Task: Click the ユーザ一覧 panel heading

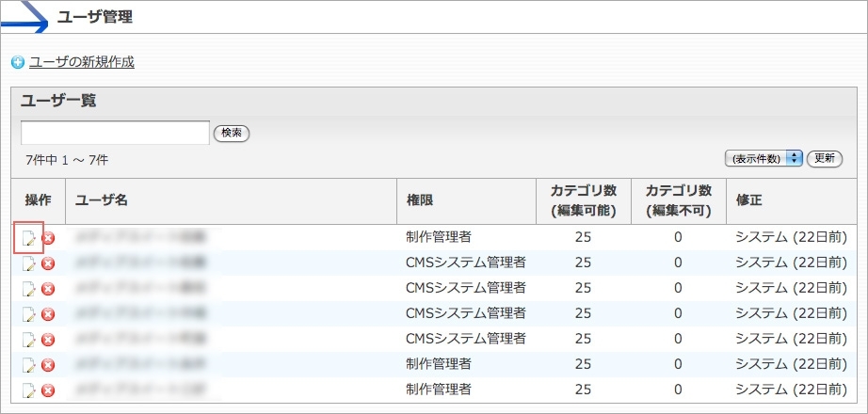Action: pos(58,101)
